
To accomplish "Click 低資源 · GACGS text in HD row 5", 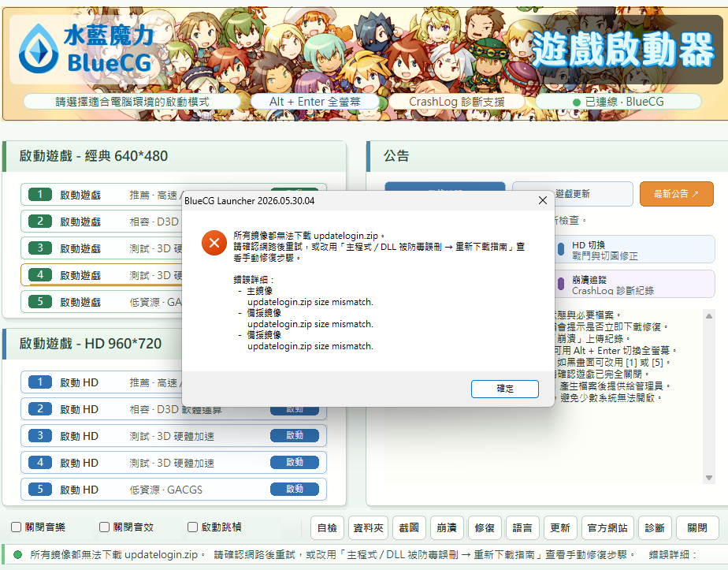I will 165,490.
